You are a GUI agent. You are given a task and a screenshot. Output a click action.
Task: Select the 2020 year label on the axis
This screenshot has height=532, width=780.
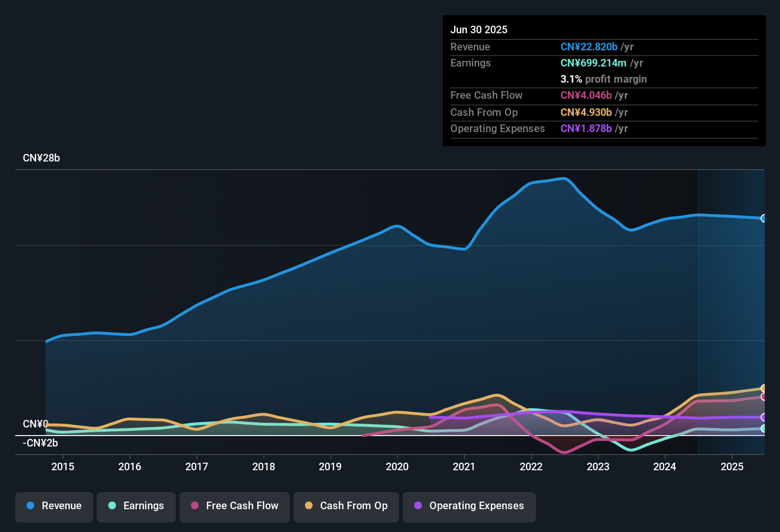point(397,467)
